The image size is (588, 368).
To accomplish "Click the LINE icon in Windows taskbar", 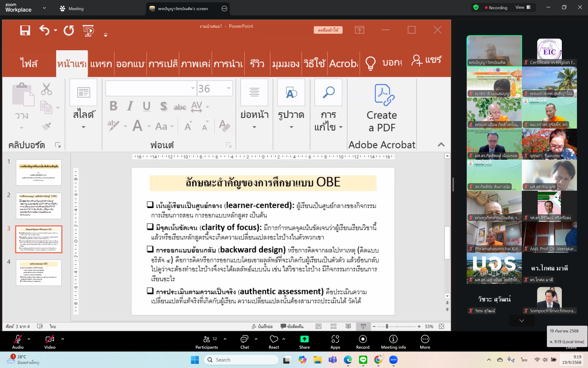I will [363, 360].
